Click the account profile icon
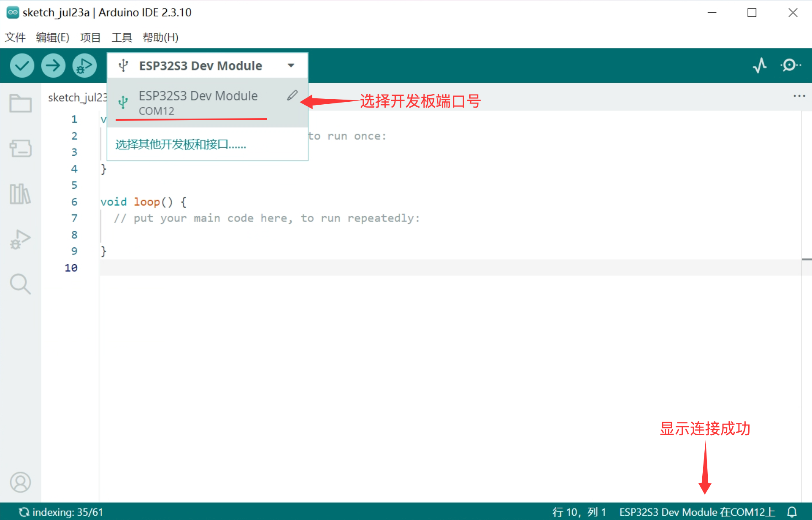812x520 pixels. [20, 482]
